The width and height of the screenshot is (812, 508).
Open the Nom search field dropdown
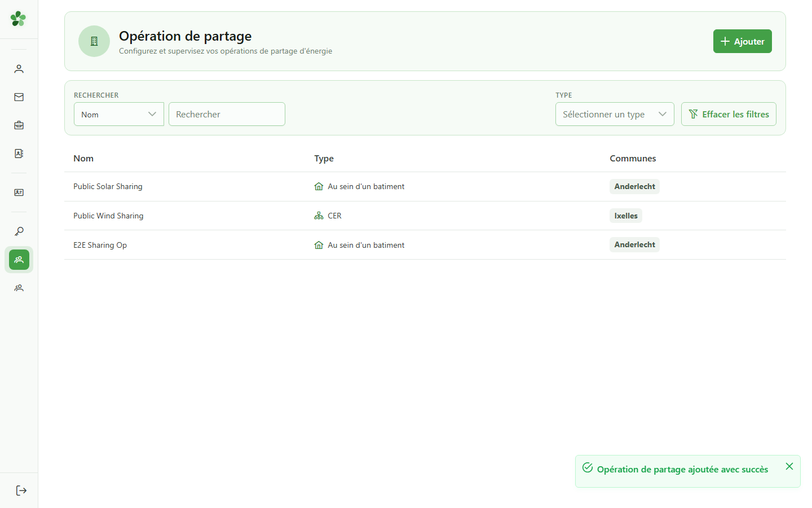point(119,114)
